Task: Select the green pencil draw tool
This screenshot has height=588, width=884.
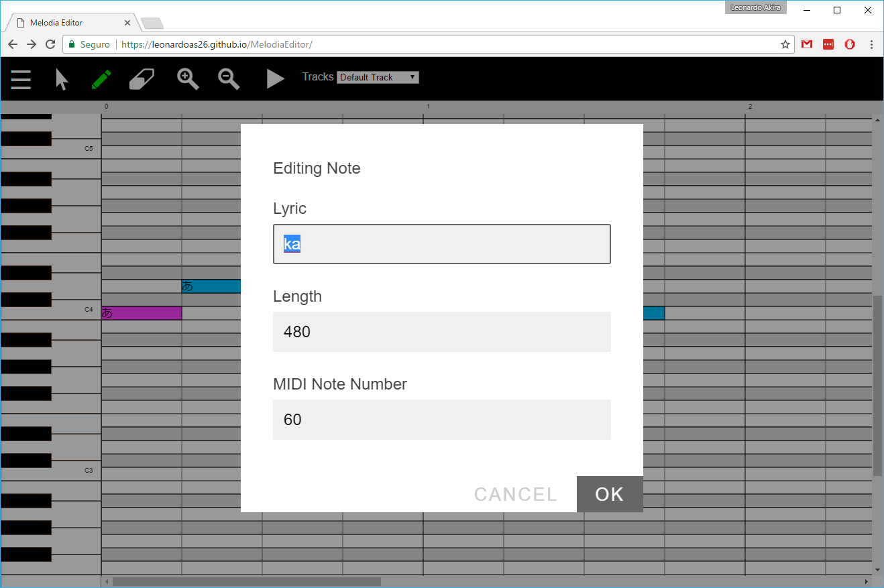Action: click(101, 79)
